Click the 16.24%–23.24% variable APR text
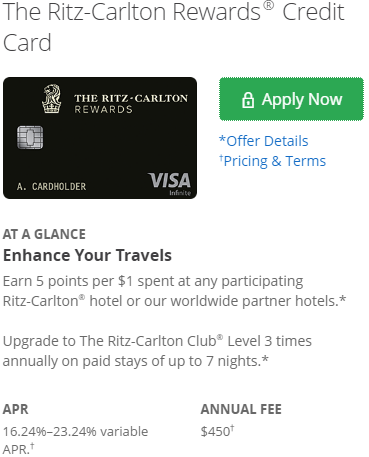This screenshot has width=369, height=457. (75, 440)
